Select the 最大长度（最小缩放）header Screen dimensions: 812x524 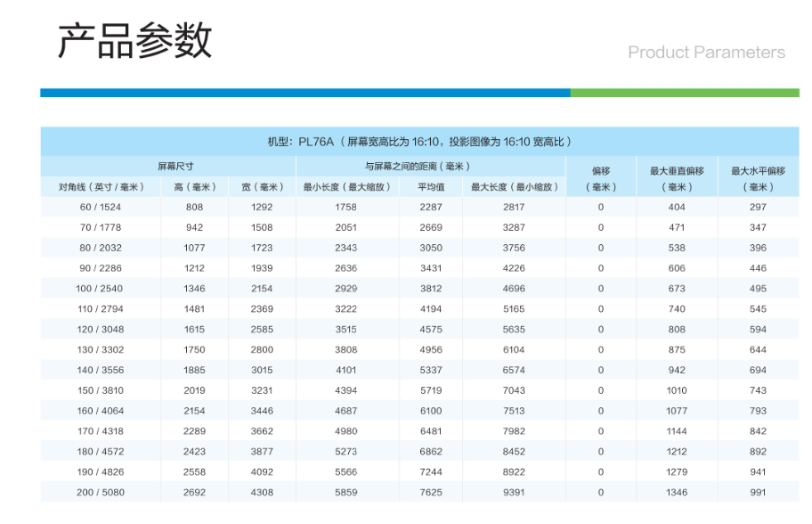[516, 189]
